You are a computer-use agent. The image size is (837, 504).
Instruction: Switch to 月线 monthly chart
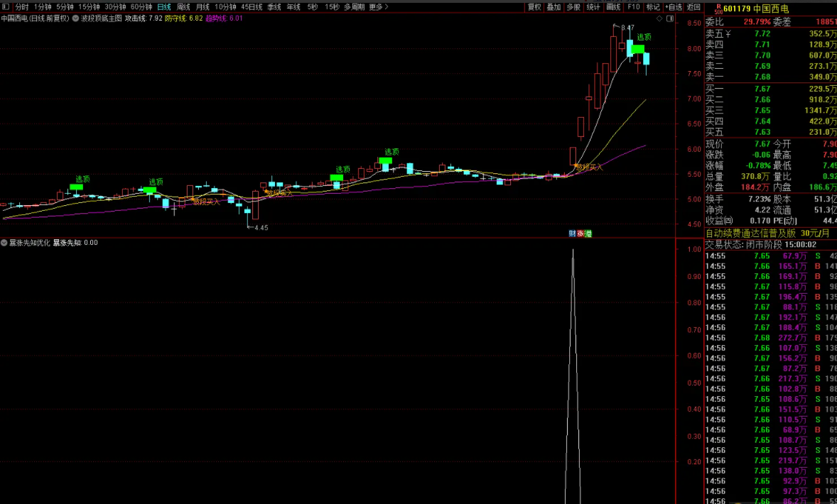coord(202,7)
